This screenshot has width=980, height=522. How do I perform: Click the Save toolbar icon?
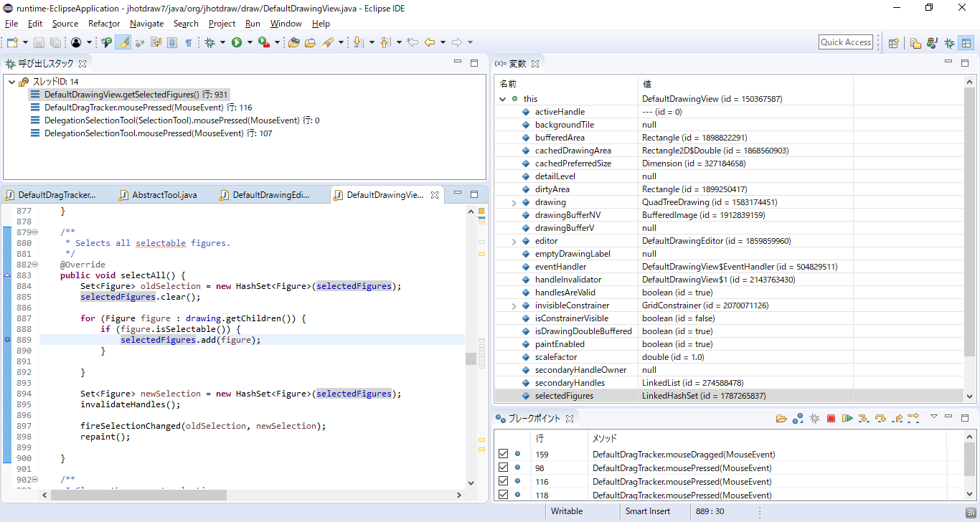pyautogui.click(x=39, y=42)
